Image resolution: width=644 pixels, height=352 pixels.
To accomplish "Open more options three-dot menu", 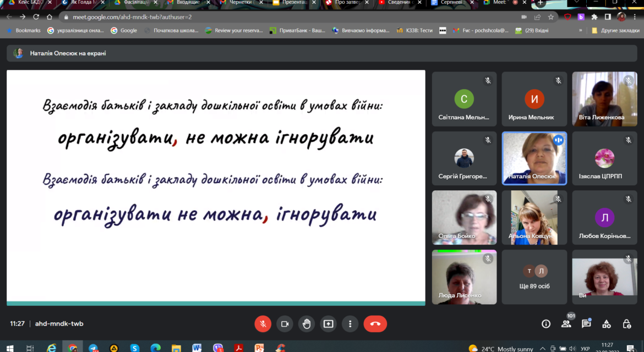I will click(350, 324).
